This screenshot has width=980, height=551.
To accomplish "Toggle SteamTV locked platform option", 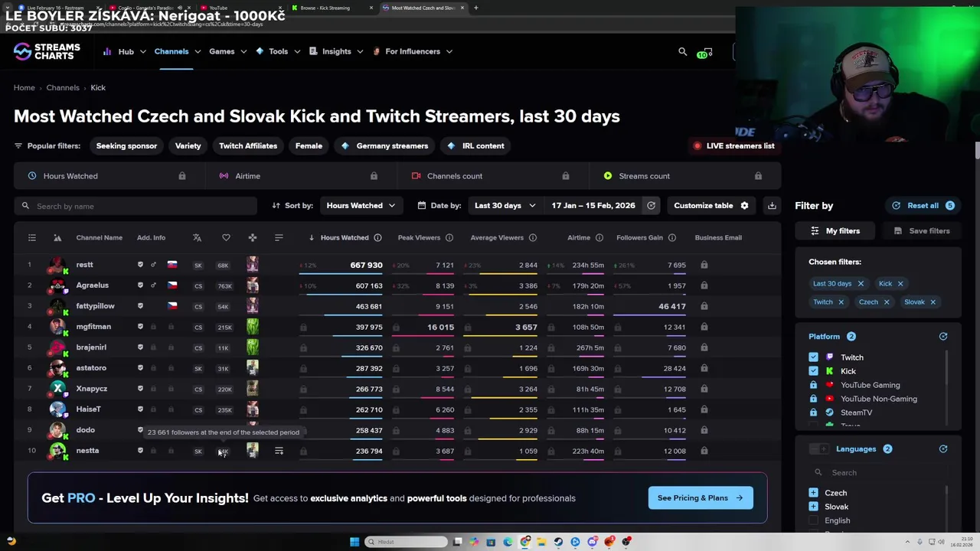I will (813, 412).
